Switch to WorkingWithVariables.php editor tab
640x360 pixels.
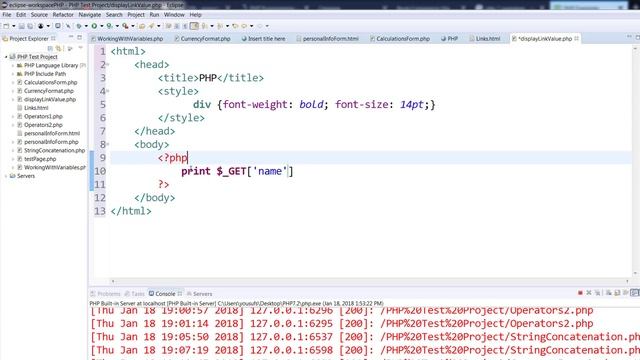(x=127, y=38)
